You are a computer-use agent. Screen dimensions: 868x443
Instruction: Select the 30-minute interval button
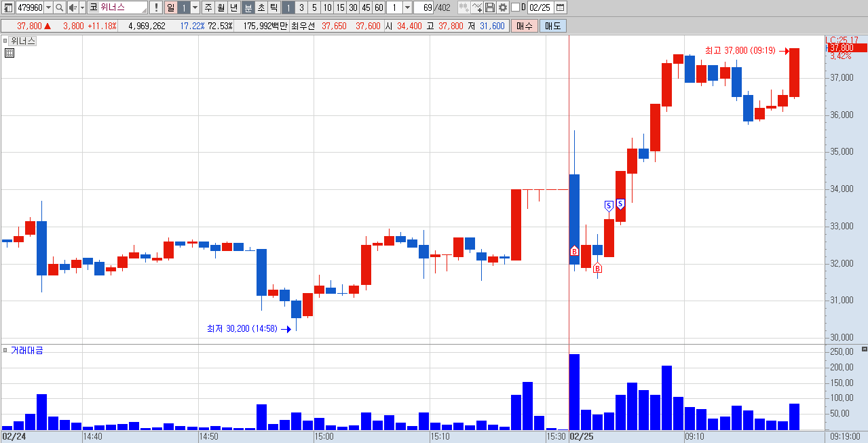coord(353,7)
